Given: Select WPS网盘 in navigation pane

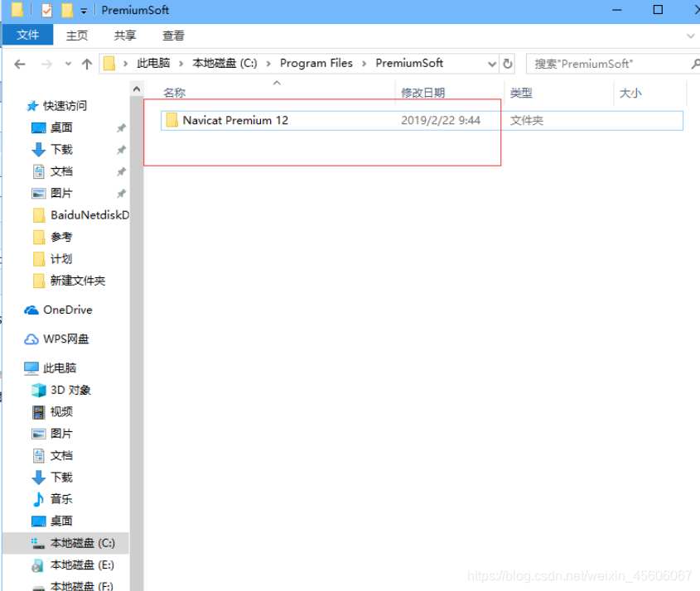Looking at the screenshot, I should pos(66,339).
